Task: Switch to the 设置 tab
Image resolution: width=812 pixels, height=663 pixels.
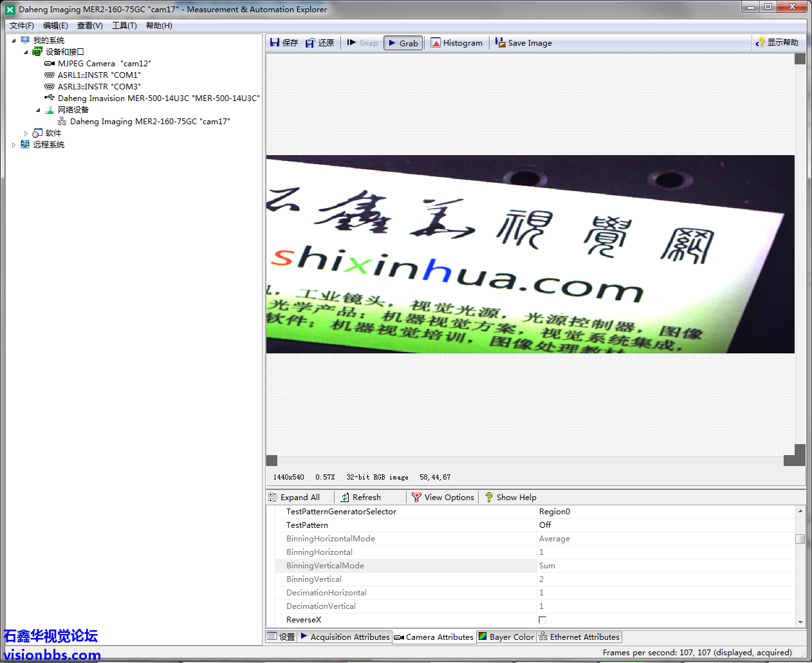Action: tap(281, 637)
